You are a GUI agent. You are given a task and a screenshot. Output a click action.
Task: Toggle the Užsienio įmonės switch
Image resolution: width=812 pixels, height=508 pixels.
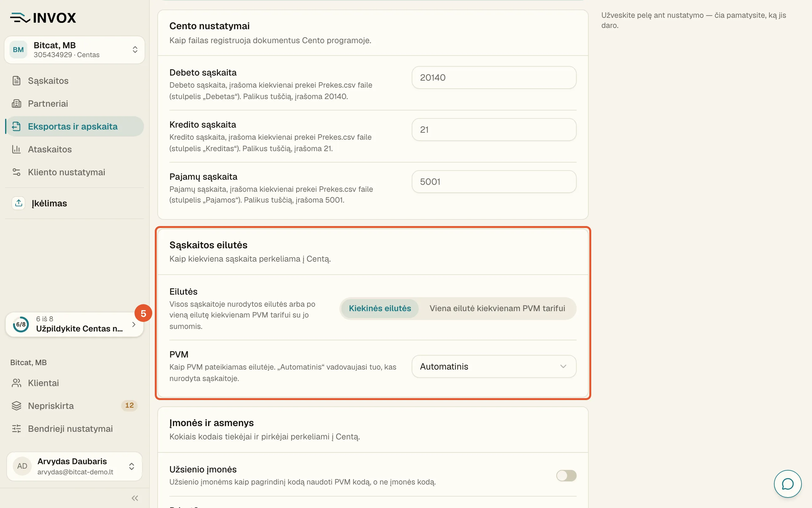[566, 475]
